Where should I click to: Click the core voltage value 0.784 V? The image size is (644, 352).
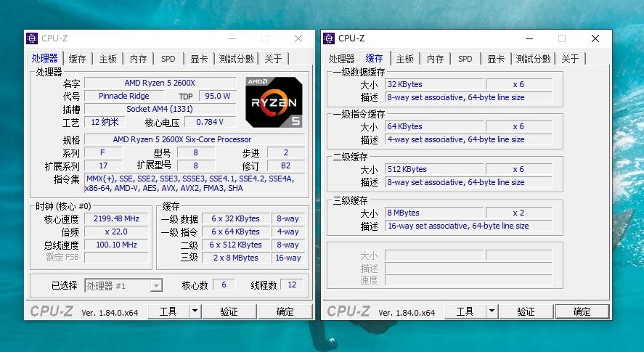point(210,122)
